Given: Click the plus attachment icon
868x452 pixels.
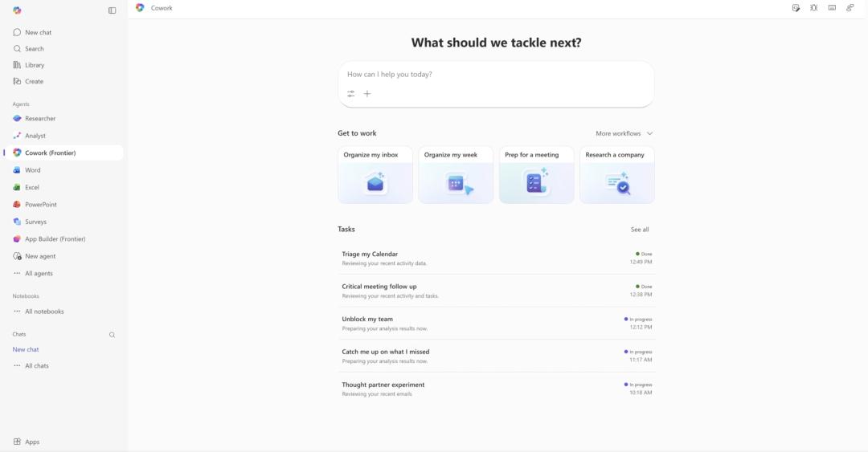Looking at the screenshot, I should [367, 94].
